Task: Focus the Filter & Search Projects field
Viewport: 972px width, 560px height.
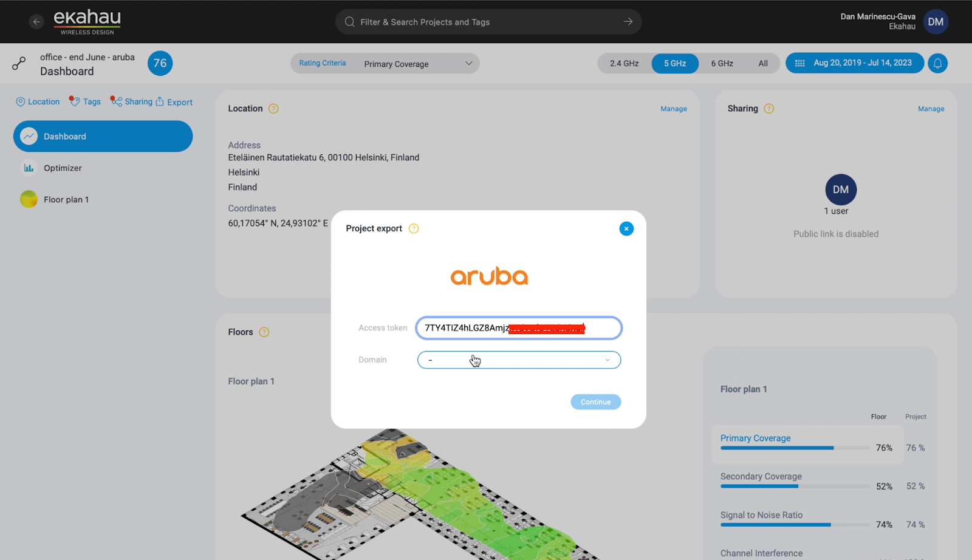Action: [488, 22]
